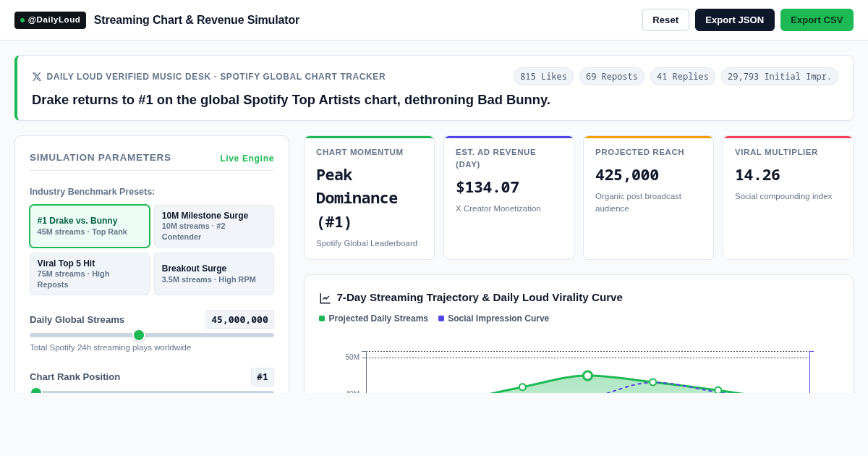Image resolution: width=868 pixels, height=456 pixels.
Task: Click the 45,000,000 streams value field
Action: click(x=239, y=320)
